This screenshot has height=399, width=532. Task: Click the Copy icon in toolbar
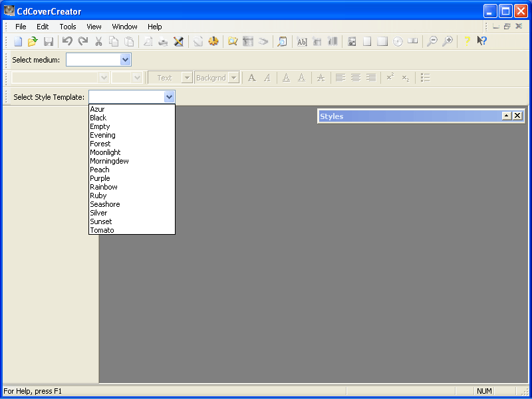(x=114, y=41)
